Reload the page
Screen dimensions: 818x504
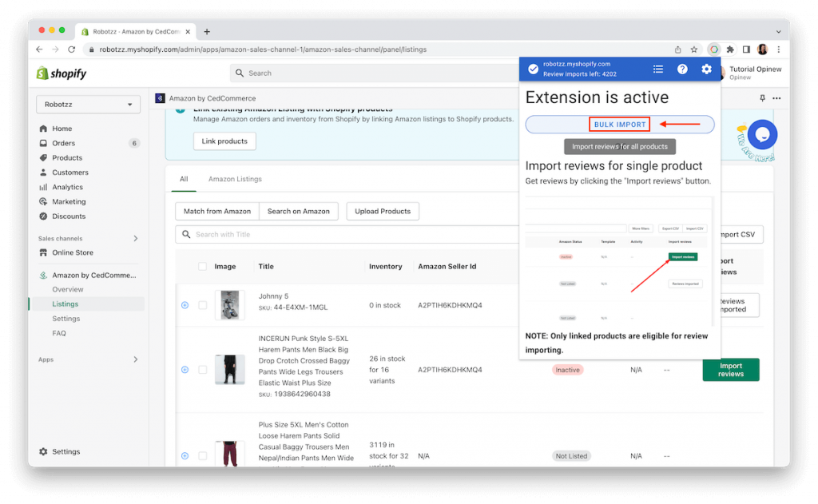(x=71, y=49)
